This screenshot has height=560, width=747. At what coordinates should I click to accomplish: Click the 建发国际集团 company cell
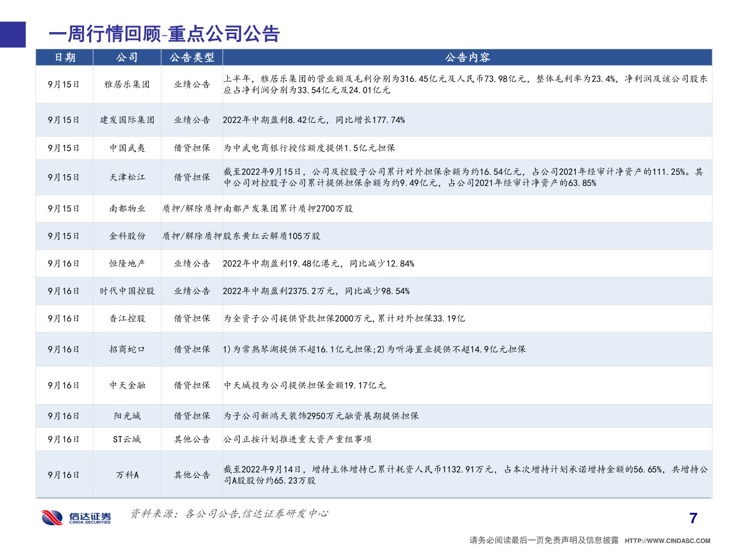127,120
